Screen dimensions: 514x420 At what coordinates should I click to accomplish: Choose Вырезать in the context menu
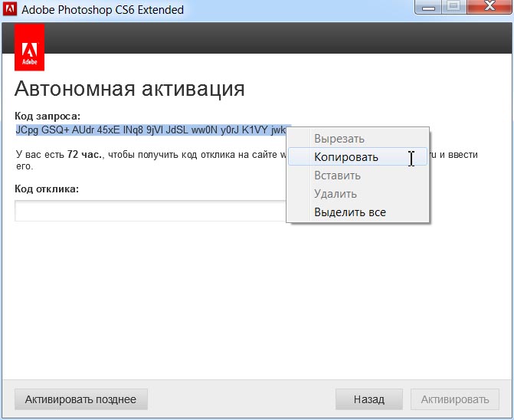coord(358,139)
